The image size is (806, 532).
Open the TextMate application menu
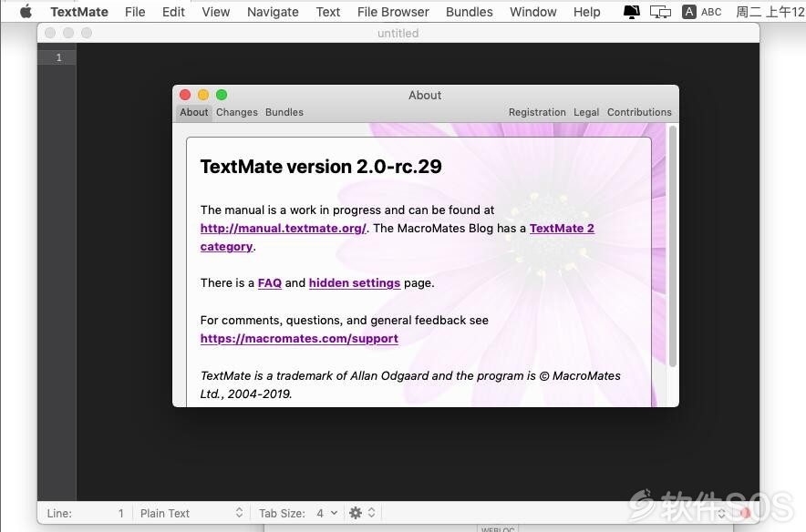point(79,12)
